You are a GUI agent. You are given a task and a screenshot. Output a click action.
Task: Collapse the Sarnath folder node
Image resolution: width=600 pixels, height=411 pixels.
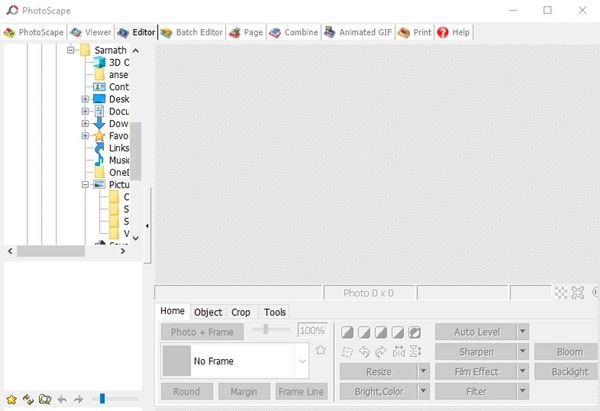pos(72,50)
